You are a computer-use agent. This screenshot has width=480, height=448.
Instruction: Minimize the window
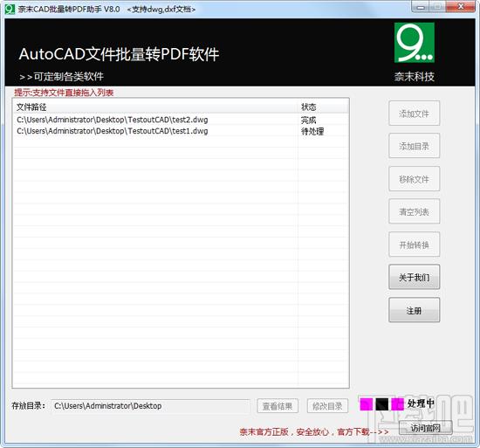[x=422, y=7]
